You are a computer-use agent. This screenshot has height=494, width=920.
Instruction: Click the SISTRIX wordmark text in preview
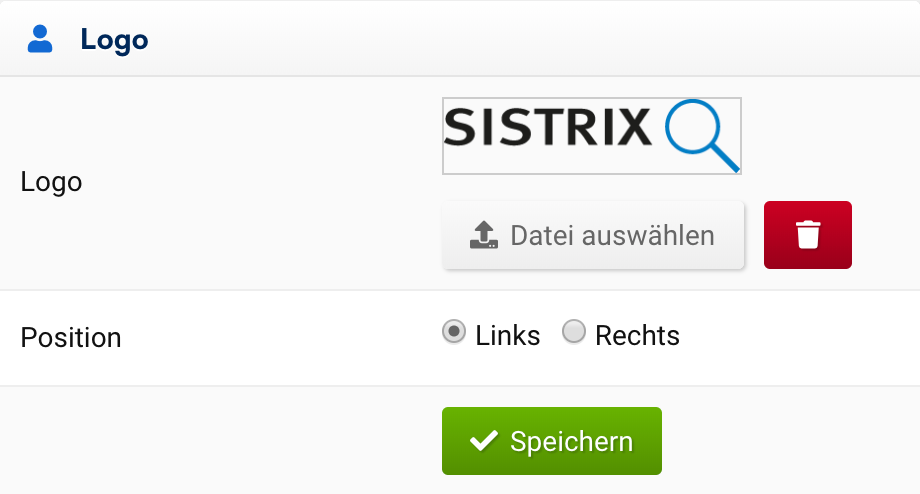pos(547,128)
